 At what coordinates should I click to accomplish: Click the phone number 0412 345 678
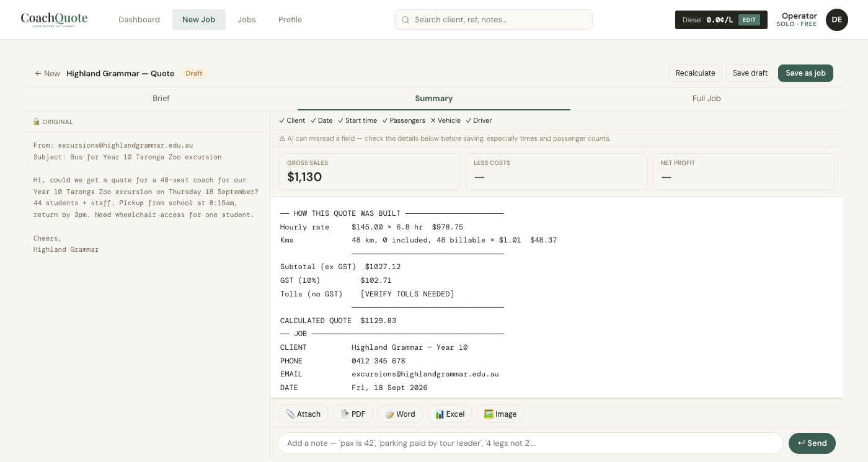378,361
